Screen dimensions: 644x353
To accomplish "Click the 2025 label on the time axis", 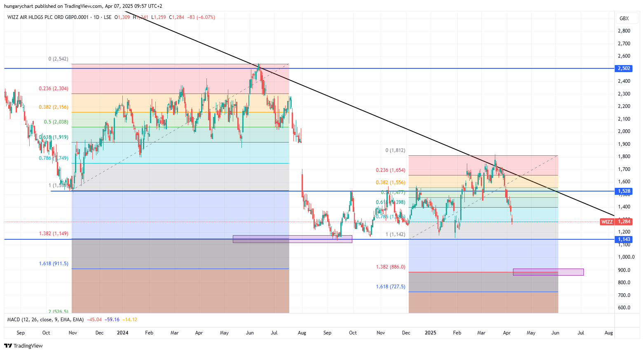I will tap(431, 333).
